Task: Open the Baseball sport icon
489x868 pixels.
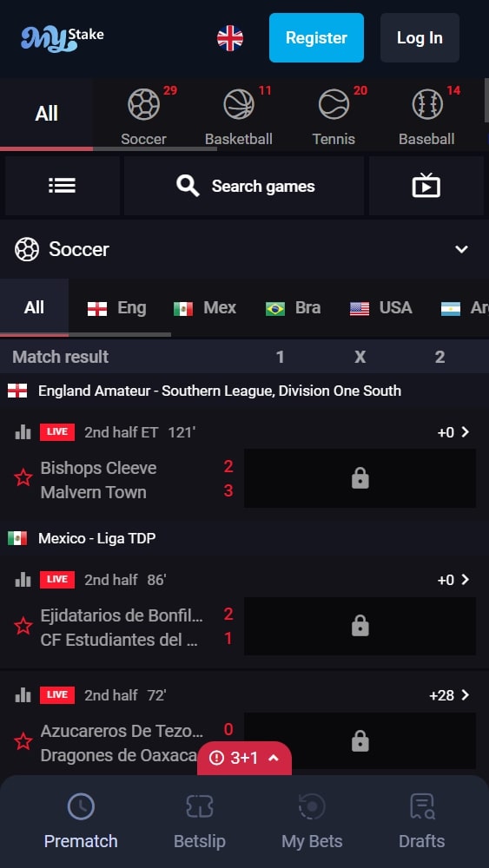Action: click(x=427, y=104)
